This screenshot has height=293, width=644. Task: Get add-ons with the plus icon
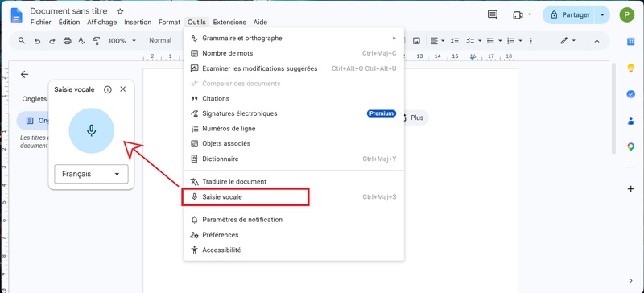pyautogui.click(x=631, y=189)
